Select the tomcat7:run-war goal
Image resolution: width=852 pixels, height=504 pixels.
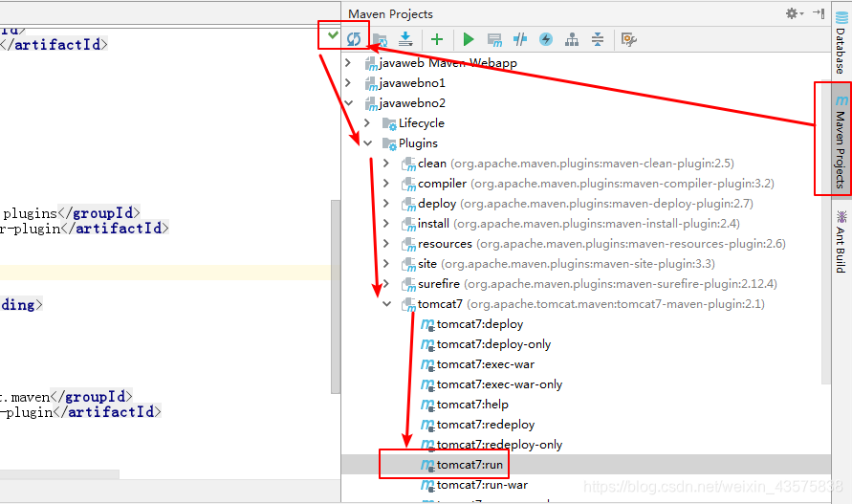pyautogui.click(x=482, y=485)
